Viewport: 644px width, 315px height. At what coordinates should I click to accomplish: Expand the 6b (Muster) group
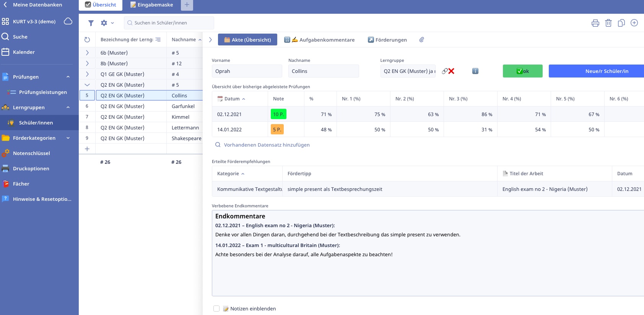(x=87, y=53)
